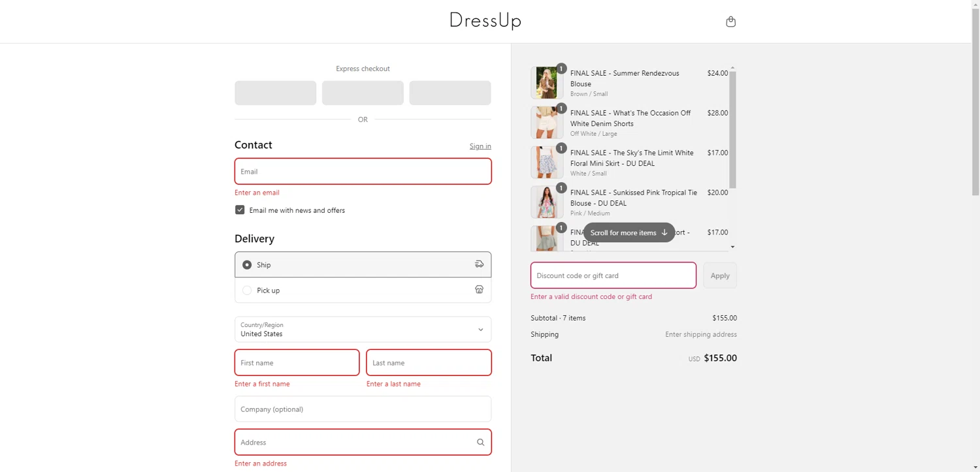Click the $28.00 price of Denim Shorts

717,113
